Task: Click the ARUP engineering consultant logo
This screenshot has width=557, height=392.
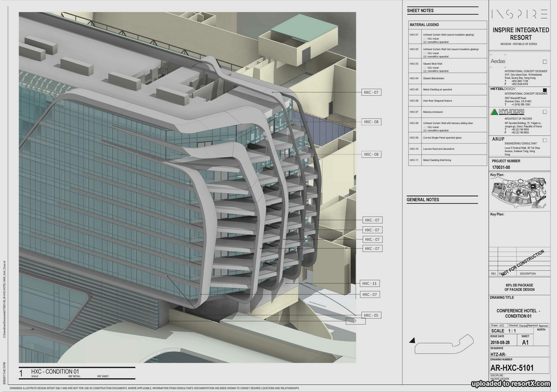Action: pyautogui.click(x=499, y=139)
